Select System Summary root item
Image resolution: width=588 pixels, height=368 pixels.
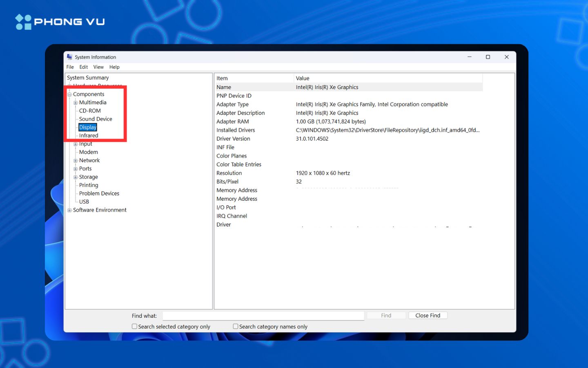pos(88,78)
